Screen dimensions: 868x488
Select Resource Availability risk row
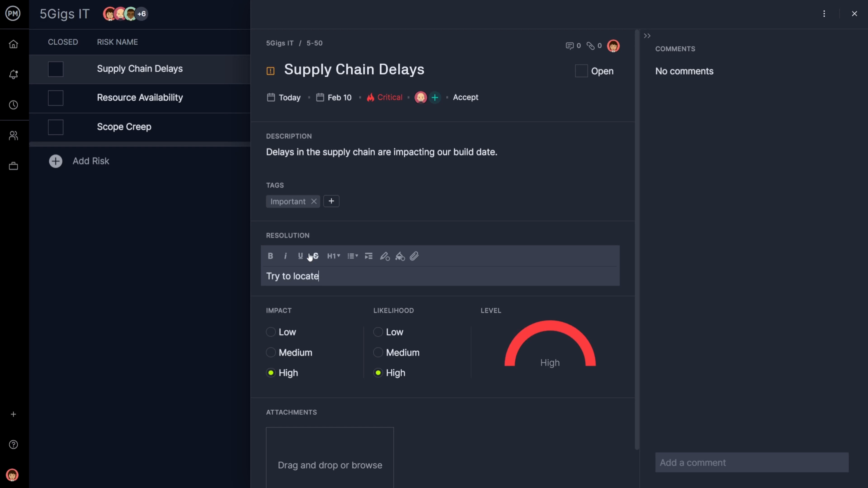click(140, 98)
